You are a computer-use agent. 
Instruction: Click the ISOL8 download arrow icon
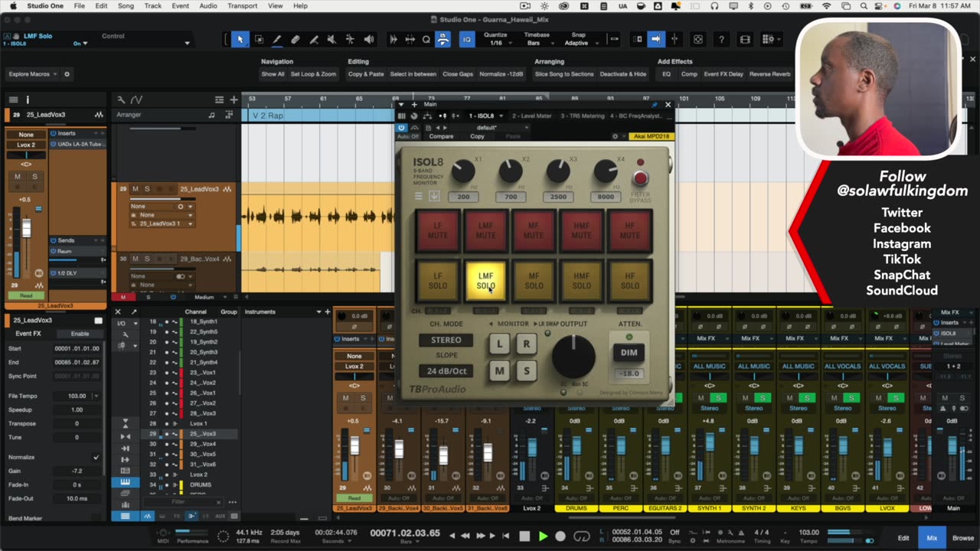434,196
